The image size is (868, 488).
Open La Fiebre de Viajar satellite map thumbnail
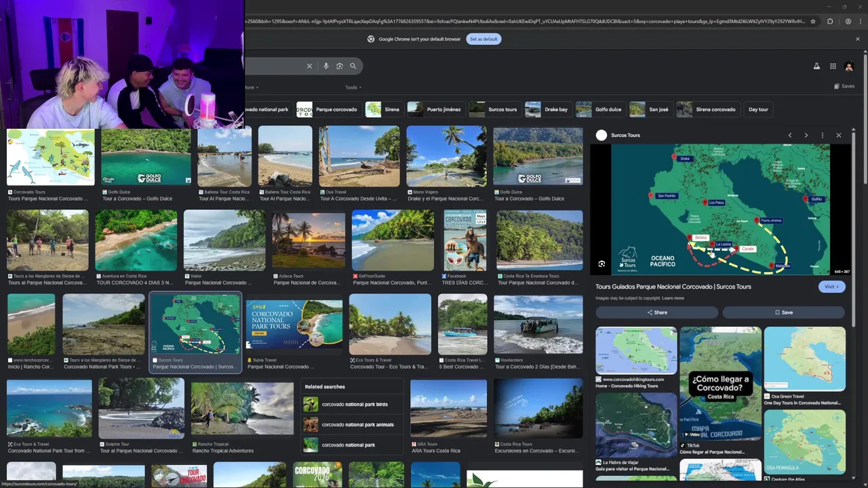(636, 426)
